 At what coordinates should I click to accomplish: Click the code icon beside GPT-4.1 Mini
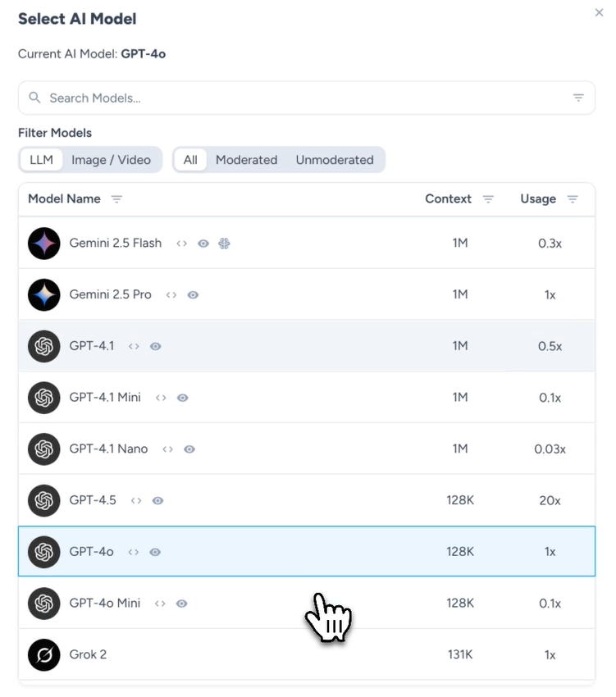point(161,398)
